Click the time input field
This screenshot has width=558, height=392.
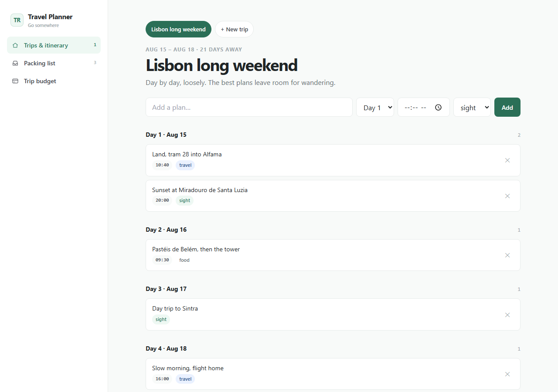pyautogui.click(x=424, y=107)
